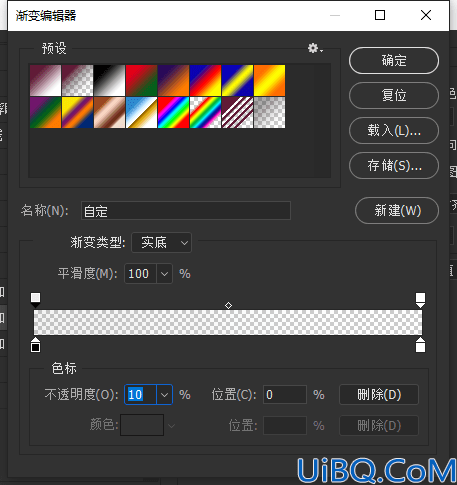Image resolution: width=457 pixels, height=485 pixels.
Task: Maximize the 渐变编辑器 window
Action: (380, 15)
